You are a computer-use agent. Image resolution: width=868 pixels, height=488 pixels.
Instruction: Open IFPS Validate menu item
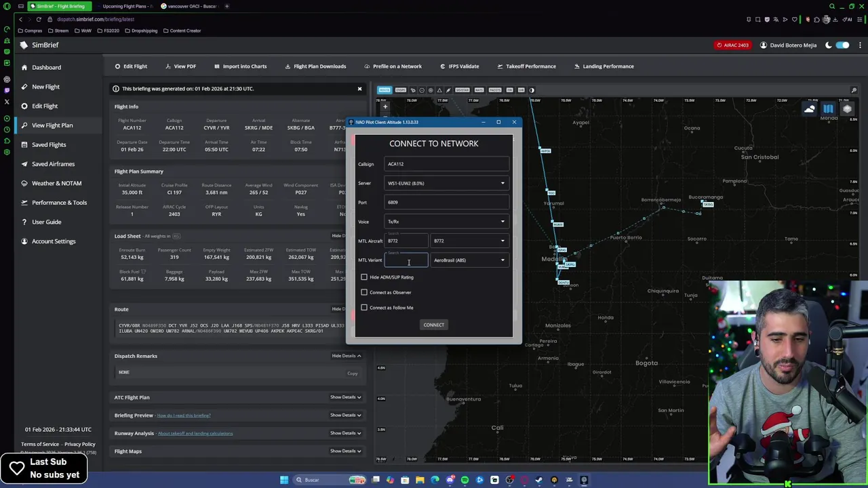460,66
